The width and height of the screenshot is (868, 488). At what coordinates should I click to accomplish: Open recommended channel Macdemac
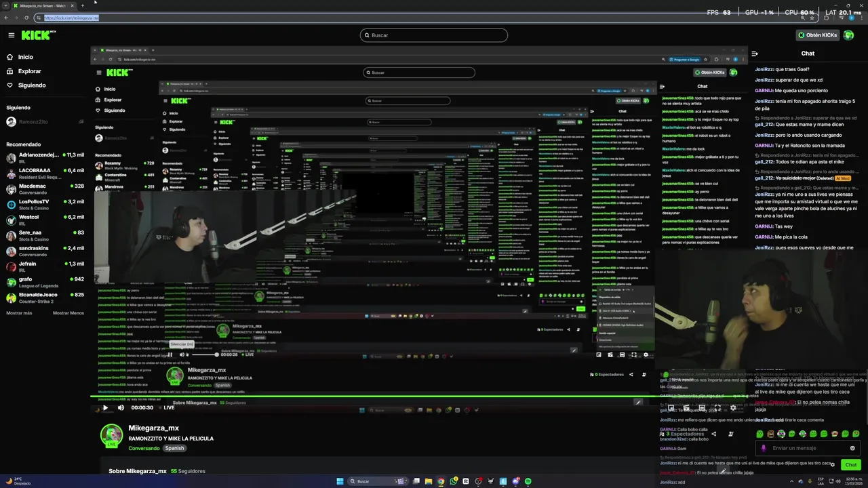pyautogui.click(x=45, y=189)
